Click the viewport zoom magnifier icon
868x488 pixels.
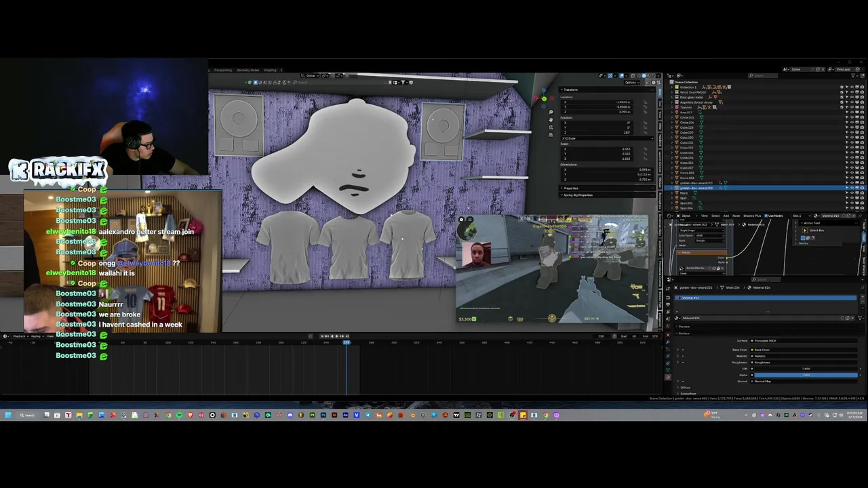pos(551,112)
